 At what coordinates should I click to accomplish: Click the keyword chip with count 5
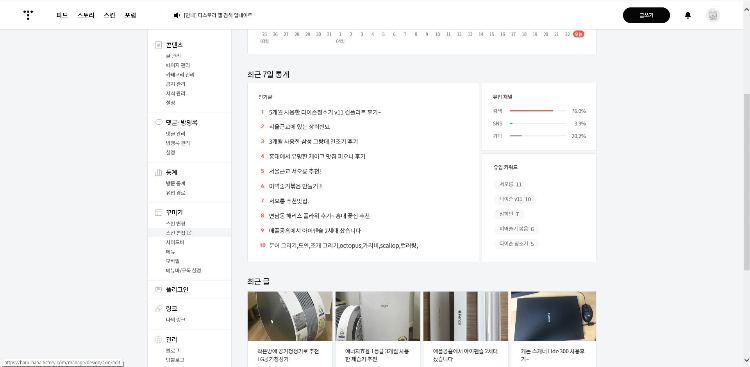[x=516, y=244]
